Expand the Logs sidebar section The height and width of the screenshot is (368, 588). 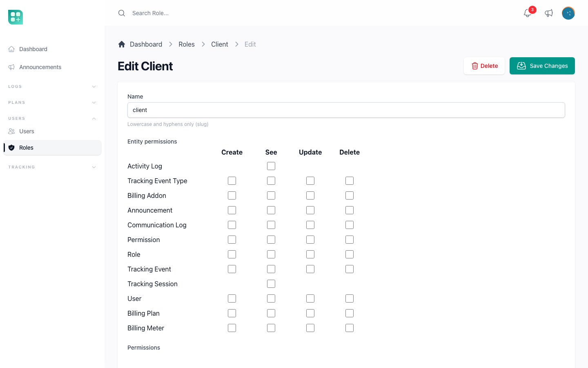click(x=52, y=87)
